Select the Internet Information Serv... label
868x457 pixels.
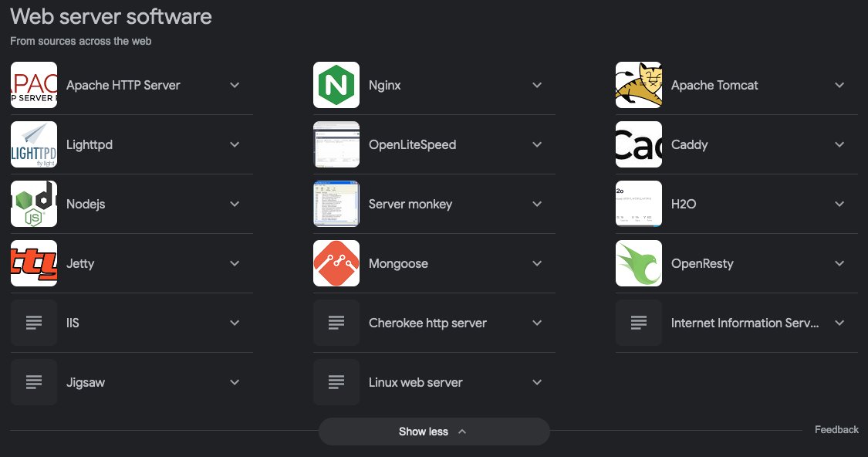pos(745,323)
